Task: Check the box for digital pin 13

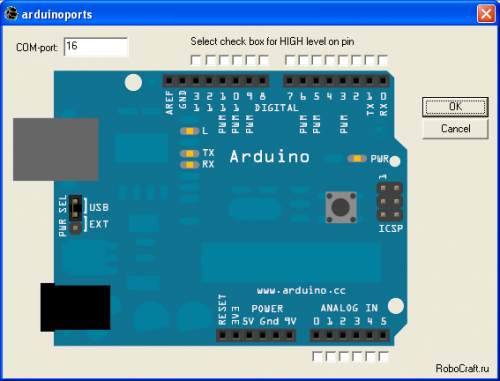Action: point(196,60)
